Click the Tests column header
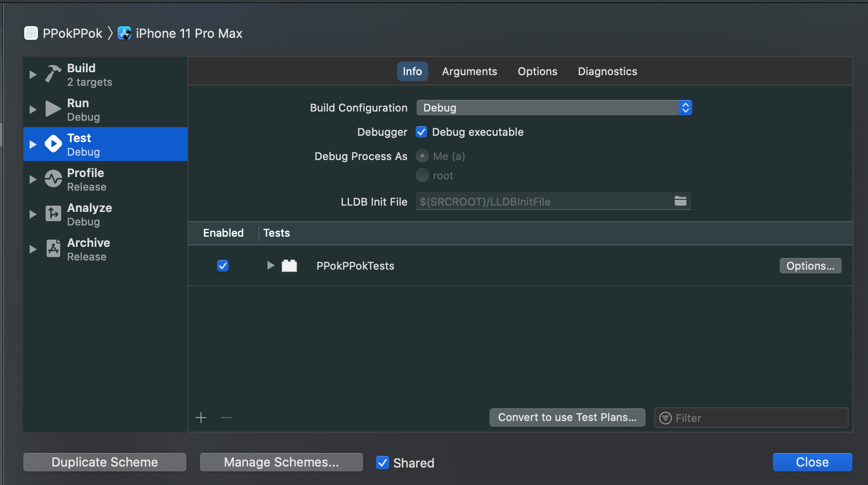 [x=277, y=233]
